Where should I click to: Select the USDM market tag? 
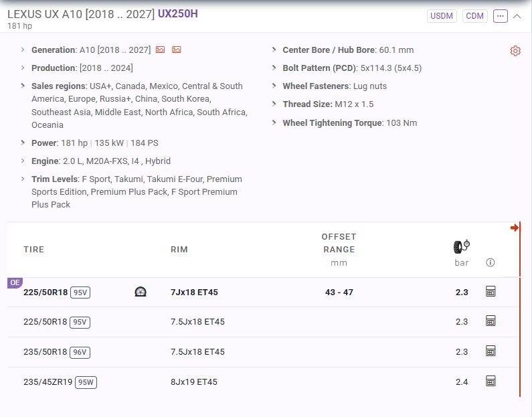pyautogui.click(x=442, y=16)
